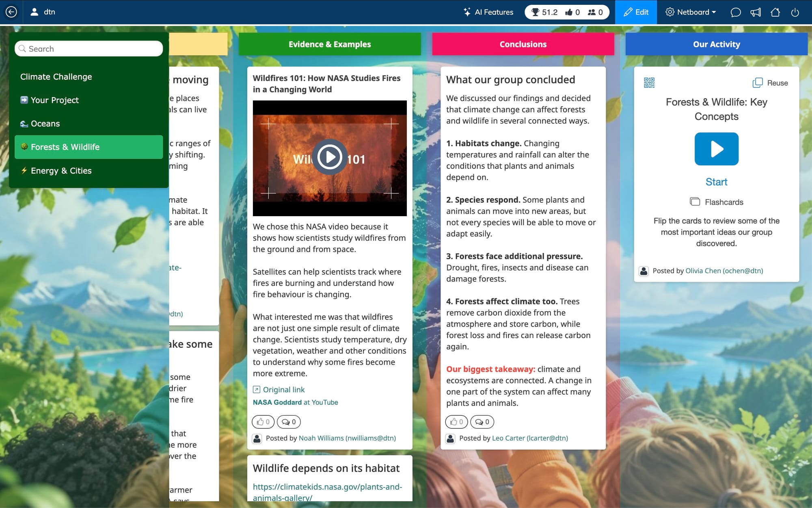Click the thumbs-up count in header
Image resolution: width=812 pixels, height=508 pixels.
572,12
